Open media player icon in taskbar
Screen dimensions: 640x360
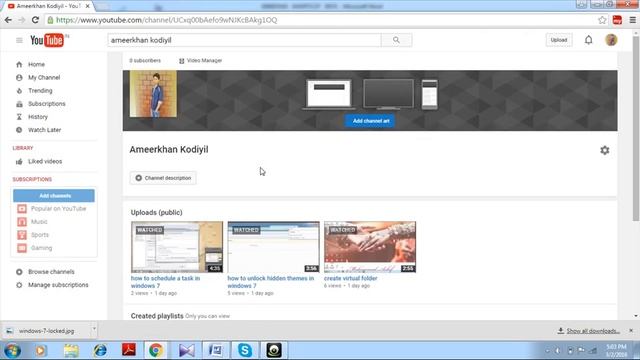click(41, 350)
